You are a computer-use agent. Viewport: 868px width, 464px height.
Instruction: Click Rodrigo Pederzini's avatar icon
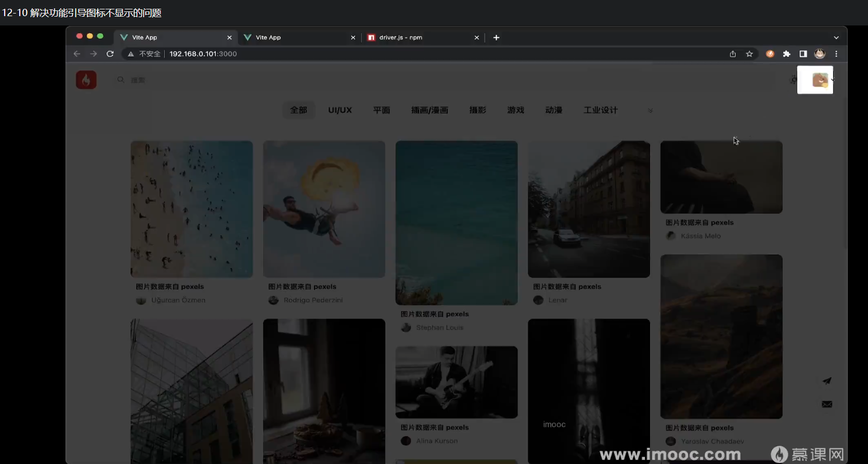274,300
